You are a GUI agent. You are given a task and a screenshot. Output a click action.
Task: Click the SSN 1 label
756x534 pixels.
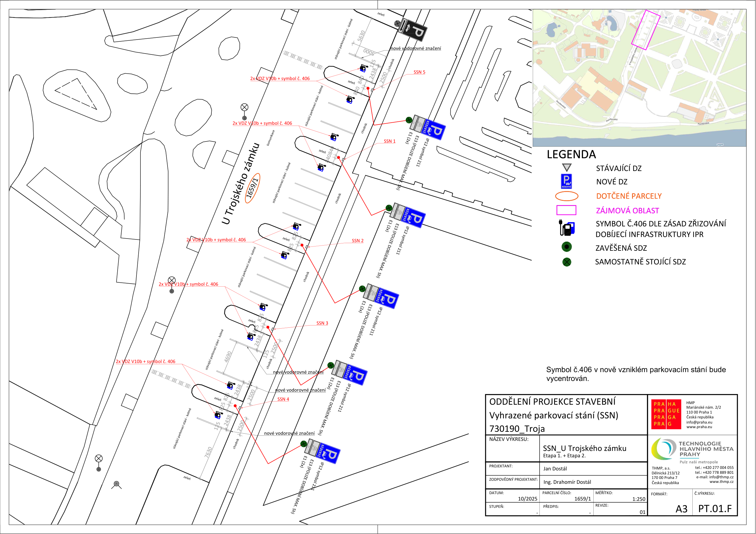click(390, 141)
